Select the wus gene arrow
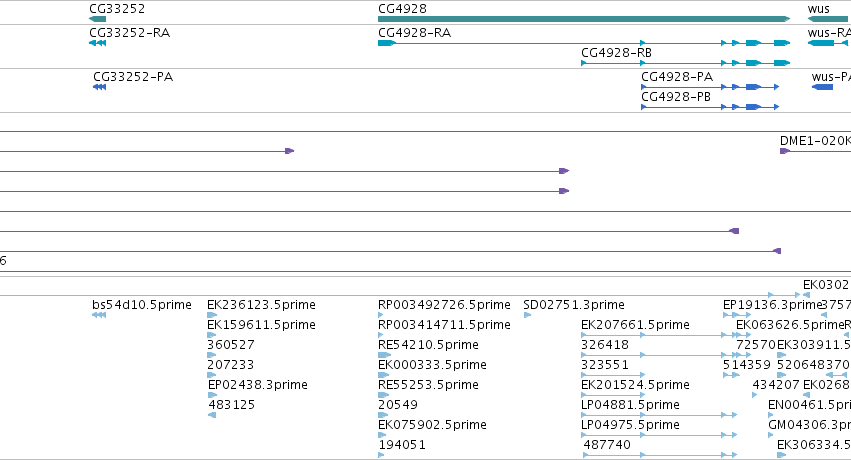 (828, 19)
